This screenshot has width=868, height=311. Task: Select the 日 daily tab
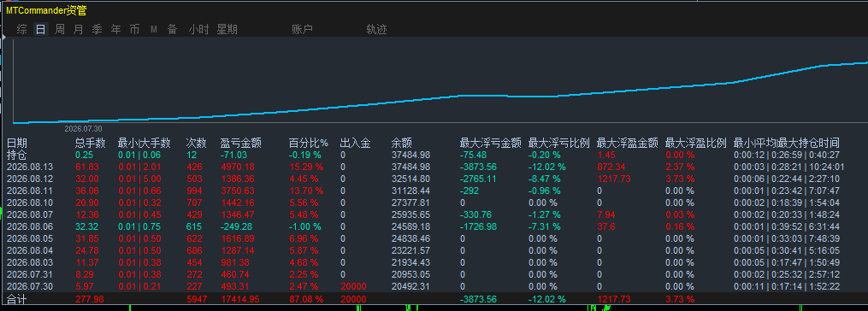(40, 29)
